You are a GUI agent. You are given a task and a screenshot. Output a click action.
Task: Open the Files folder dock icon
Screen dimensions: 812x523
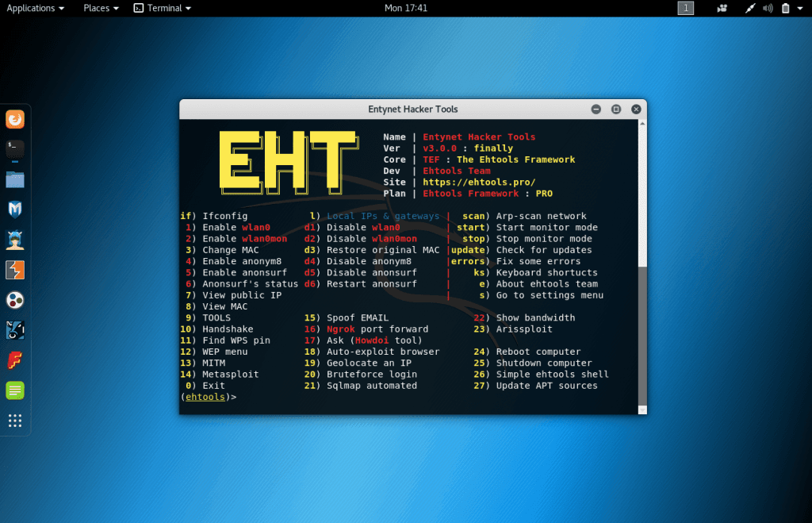coord(15,179)
